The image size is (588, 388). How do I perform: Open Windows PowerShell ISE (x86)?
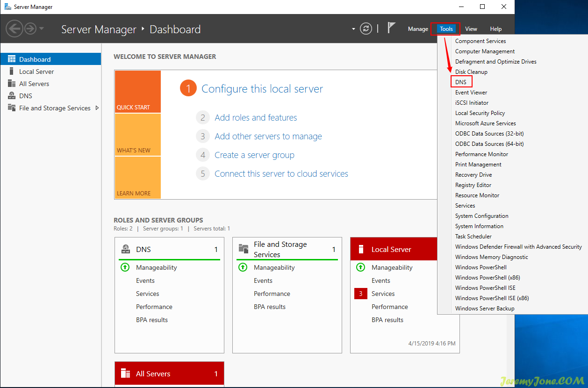(x=492, y=298)
